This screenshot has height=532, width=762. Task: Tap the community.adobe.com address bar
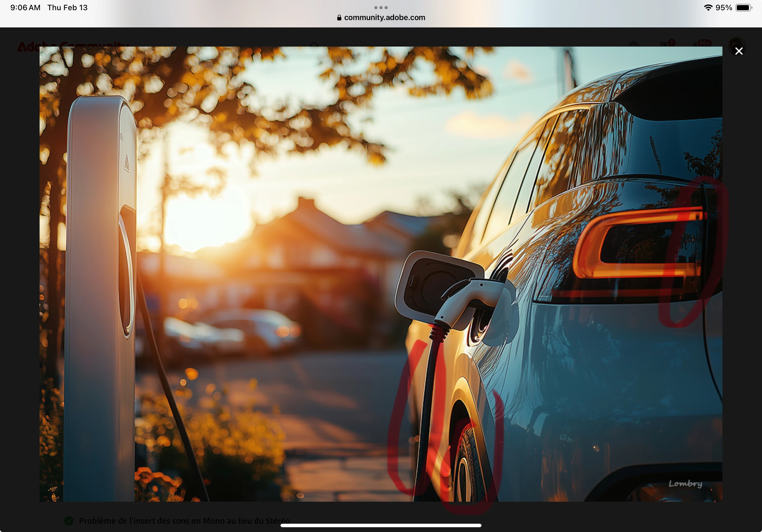click(384, 18)
